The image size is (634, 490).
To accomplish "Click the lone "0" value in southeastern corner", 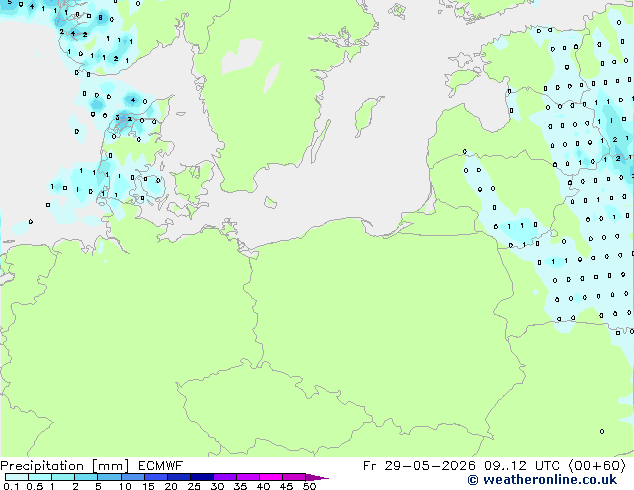I will click(602, 431).
